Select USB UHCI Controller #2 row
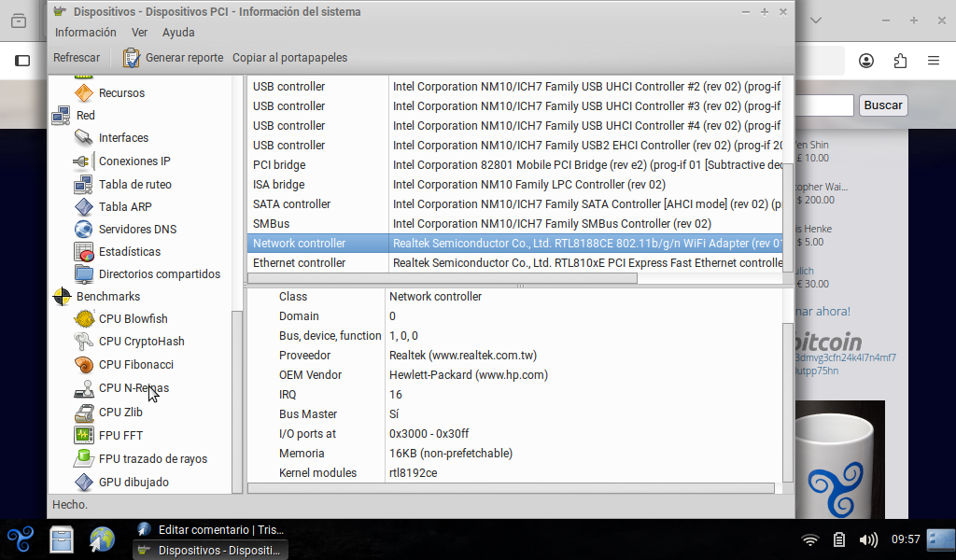 [x=514, y=87]
